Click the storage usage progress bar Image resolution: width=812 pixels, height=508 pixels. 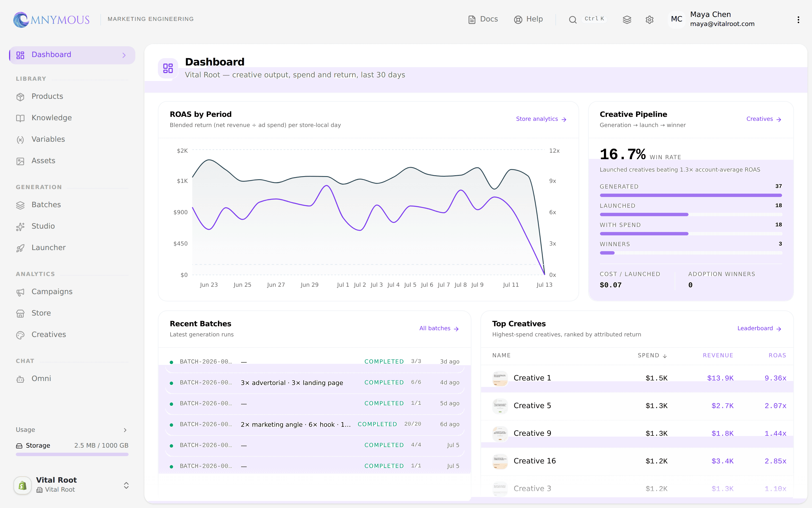(x=72, y=454)
